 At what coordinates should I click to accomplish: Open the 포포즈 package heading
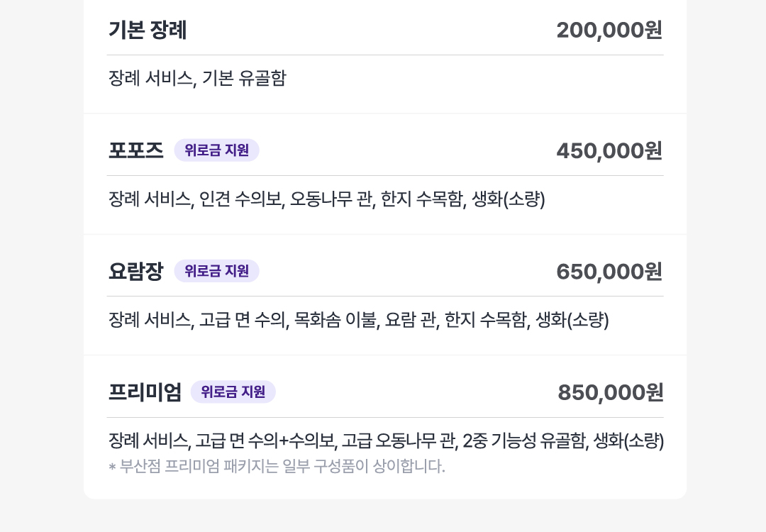coord(135,150)
